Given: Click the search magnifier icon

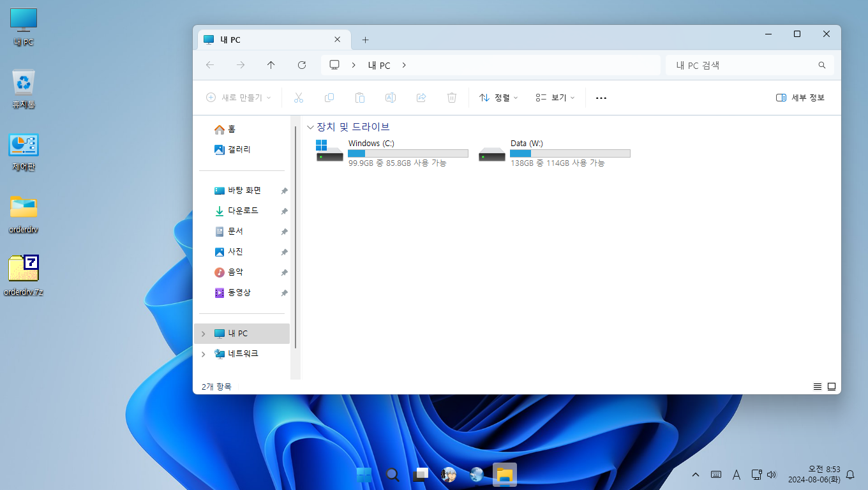Looking at the screenshot, I should [822, 65].
